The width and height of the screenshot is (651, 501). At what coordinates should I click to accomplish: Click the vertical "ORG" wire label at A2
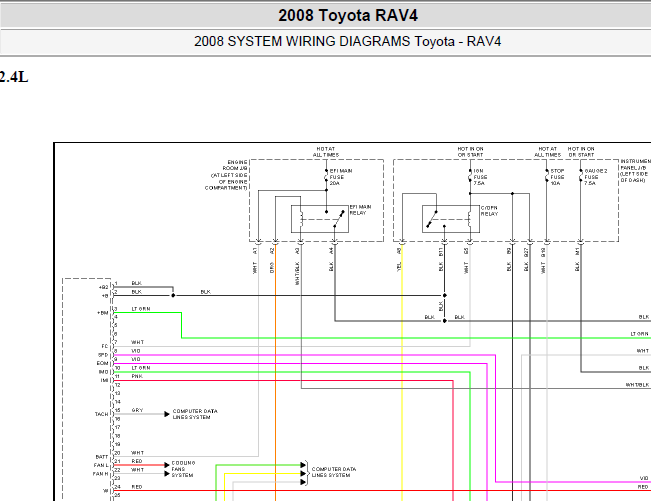(x=272, y=268)
